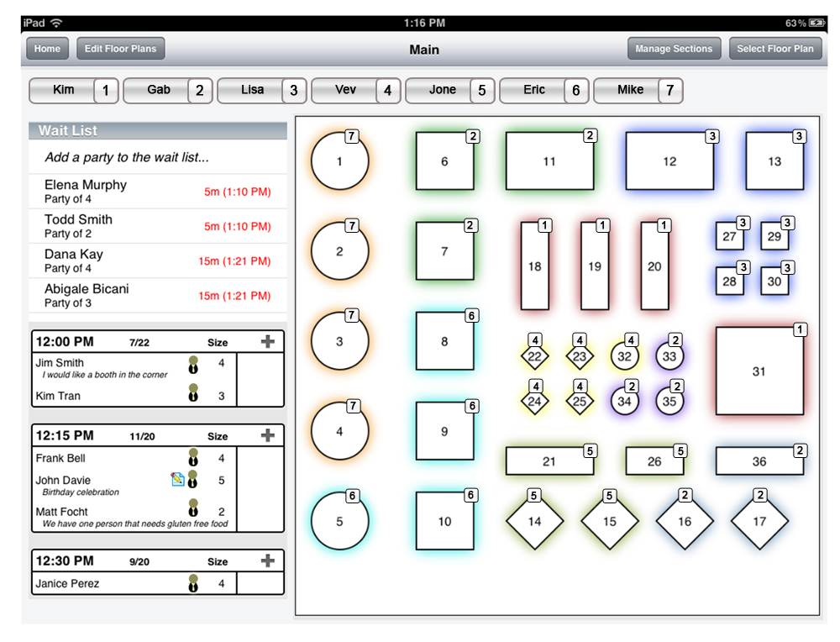Select round table 1
Screen dimensions: 840x642
click(x=339, y=161)
